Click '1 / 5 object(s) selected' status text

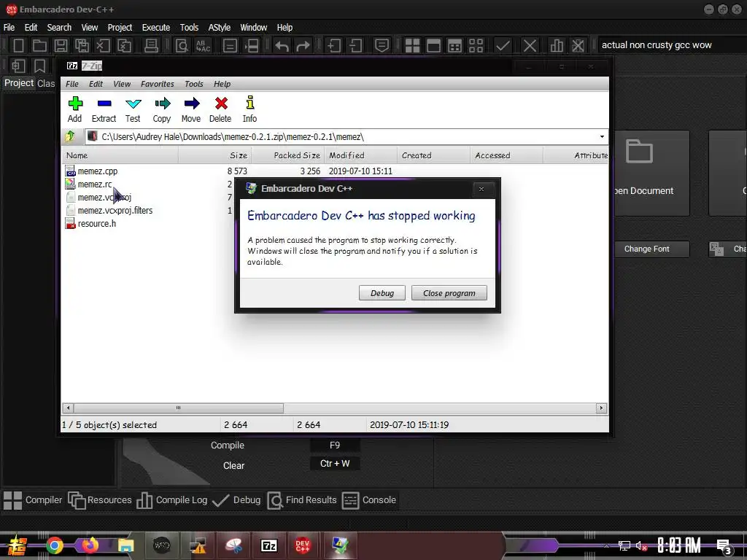(x=109, y=425)
